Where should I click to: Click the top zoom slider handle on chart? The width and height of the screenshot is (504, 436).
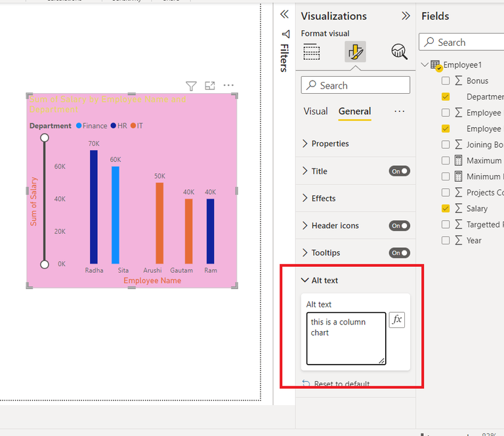pyautogui.click(x=45, y=138)
